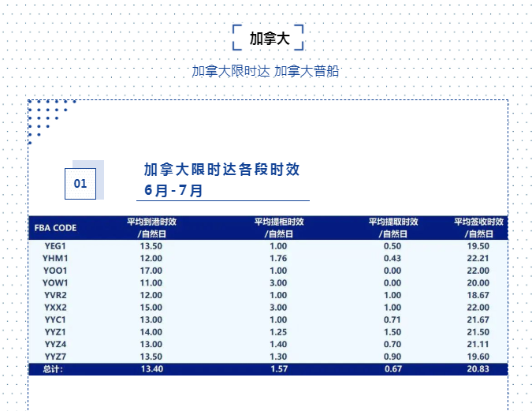Click the 加拿大 bracketed section title
532x411 pixels.
coord(269,38)
